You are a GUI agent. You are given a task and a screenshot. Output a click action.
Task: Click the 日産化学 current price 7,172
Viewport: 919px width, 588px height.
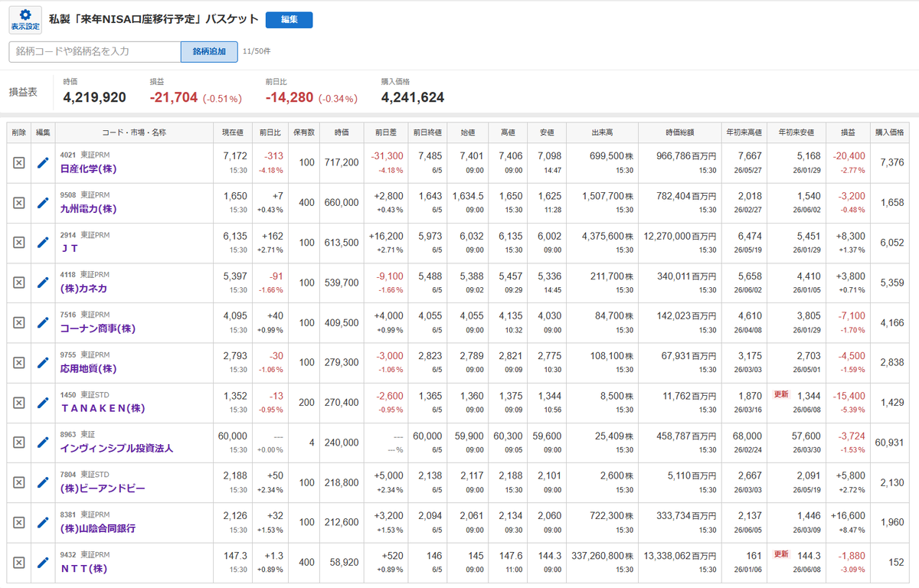pos(234,157)
